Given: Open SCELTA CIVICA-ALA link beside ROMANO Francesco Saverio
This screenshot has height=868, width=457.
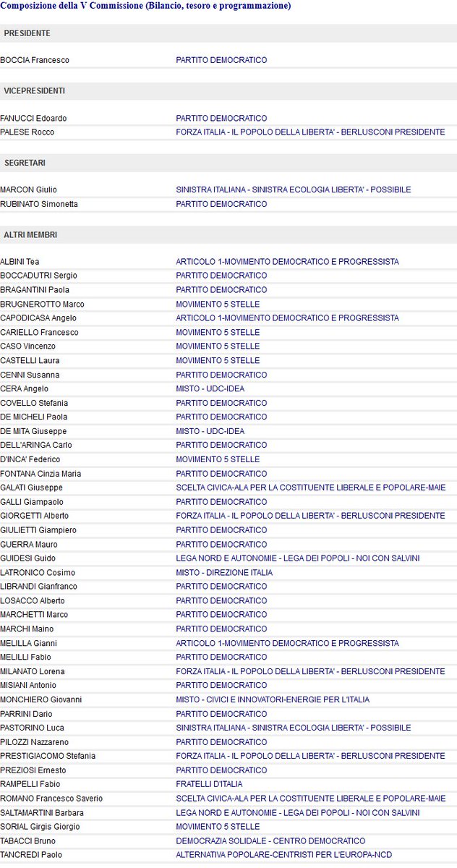Looking at the screenshot, I should (311, 799).
